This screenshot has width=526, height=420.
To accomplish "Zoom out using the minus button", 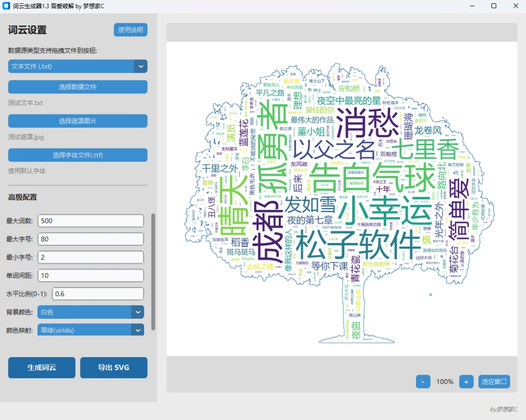I will pyautogui.click(x=423, y=382).
